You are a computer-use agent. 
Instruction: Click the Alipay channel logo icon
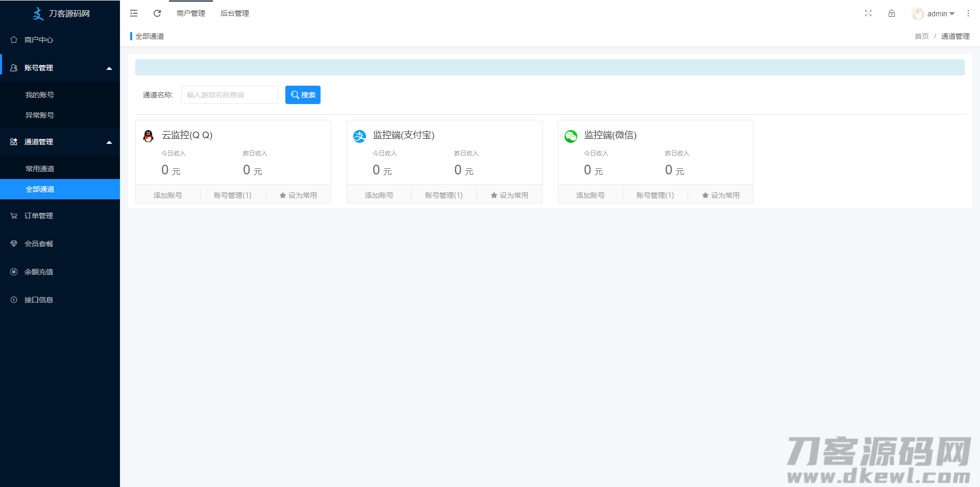coord(360,136)
